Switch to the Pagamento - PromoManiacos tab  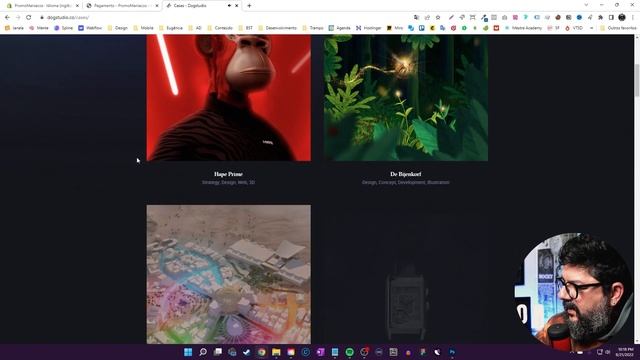click(x=122, y=6)
